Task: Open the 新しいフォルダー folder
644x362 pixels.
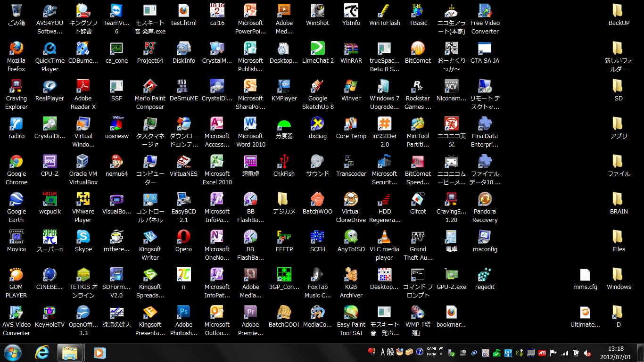Action: [619, 57]
